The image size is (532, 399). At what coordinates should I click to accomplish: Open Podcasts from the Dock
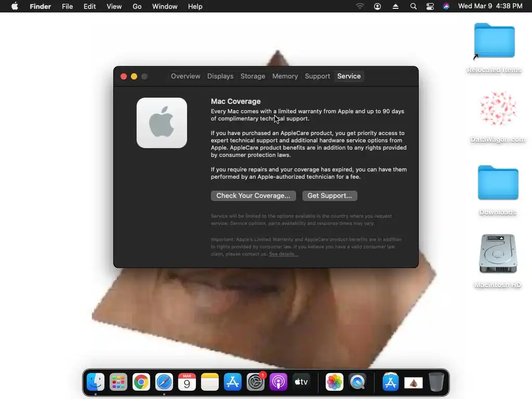(278, 382)
